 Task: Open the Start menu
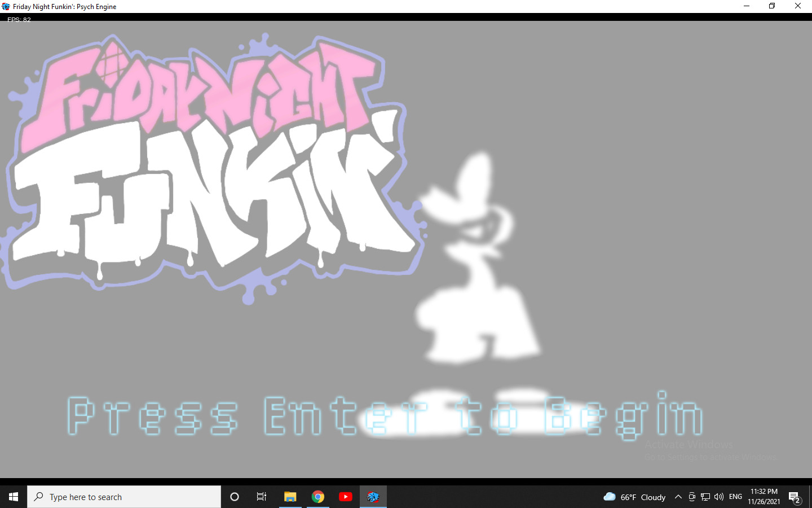tap(12, 497)
